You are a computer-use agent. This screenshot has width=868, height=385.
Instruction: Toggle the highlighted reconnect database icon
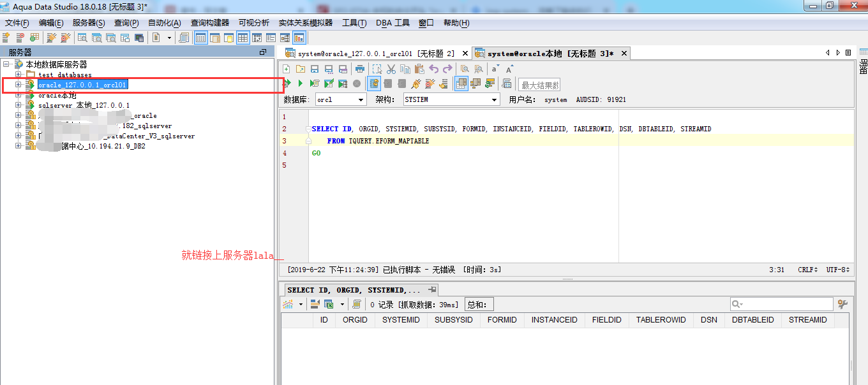[375, 83]
